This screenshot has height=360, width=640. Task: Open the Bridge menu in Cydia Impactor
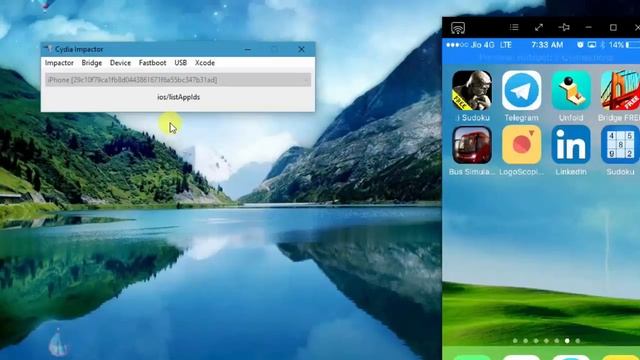(91, 63)
